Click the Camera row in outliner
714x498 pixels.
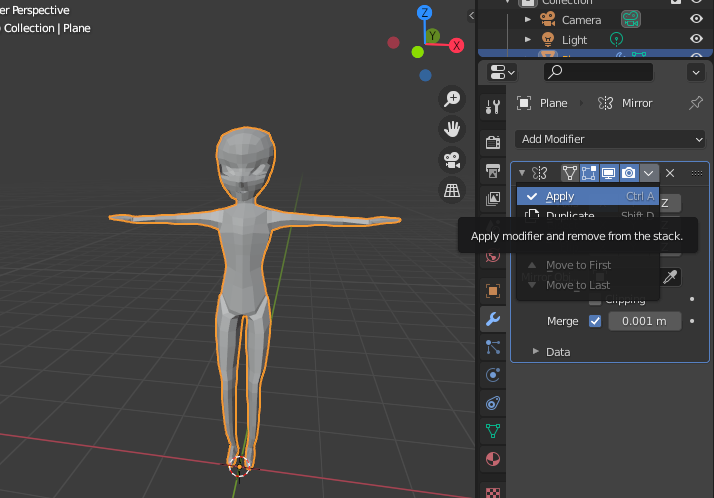click(595, 20)
